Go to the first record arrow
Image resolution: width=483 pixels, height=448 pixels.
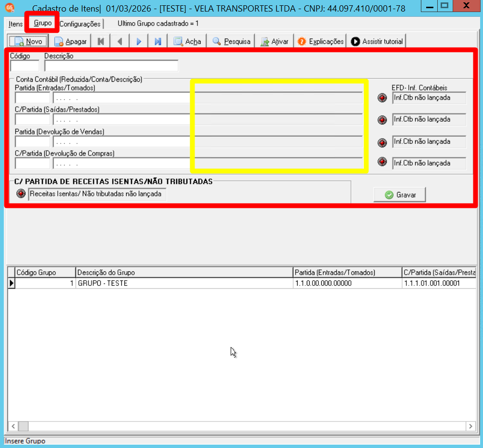(x=101, y=41)
